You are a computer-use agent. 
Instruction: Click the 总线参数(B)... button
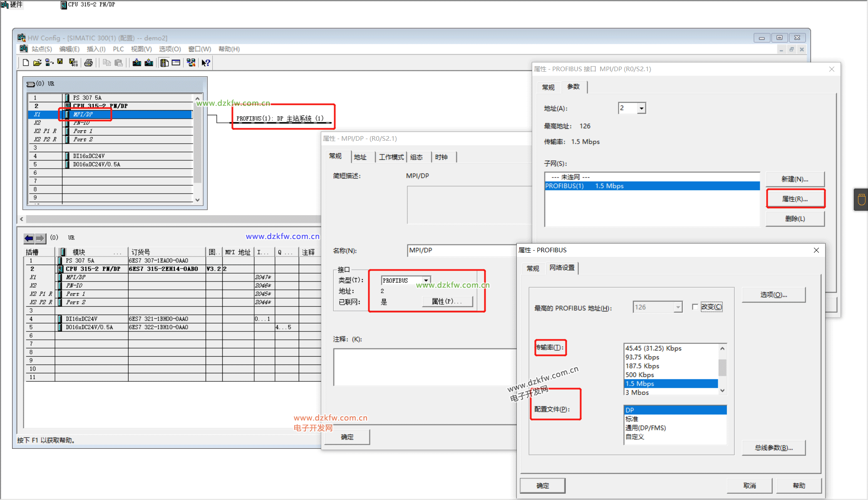tap(773, 448)
